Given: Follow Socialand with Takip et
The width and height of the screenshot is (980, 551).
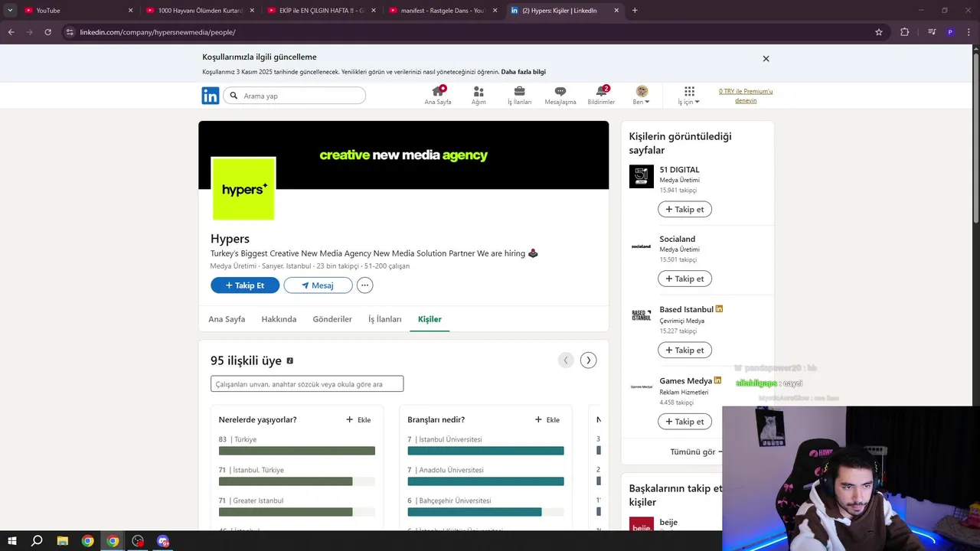Looking at the screenshot, I should [x=684, y=279].
